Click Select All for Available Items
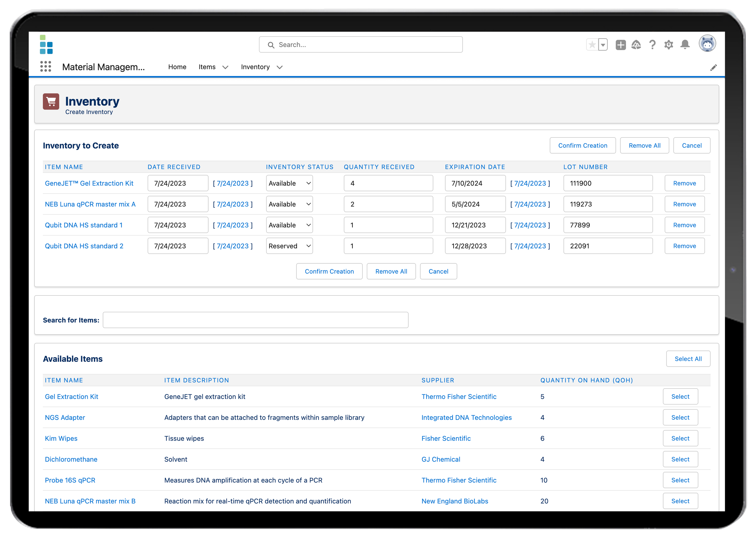Image resolution: width=756 pixels, height=541 pixels. tap(688, 359)
